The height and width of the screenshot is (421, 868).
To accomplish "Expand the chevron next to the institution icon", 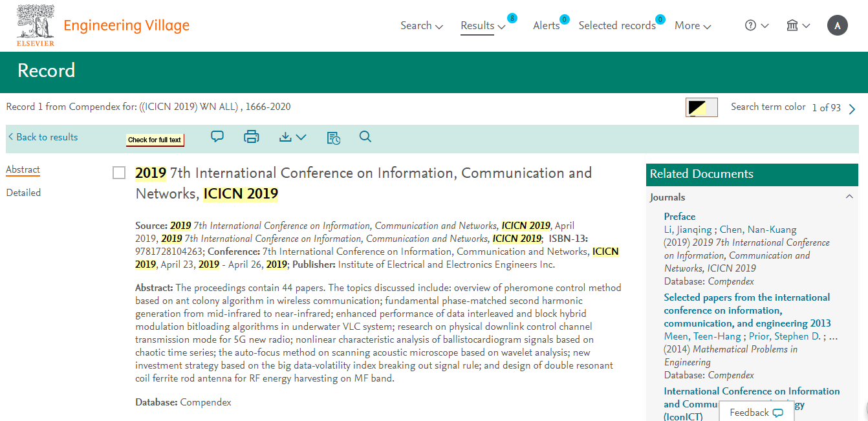I will click(x=806, y=27).
